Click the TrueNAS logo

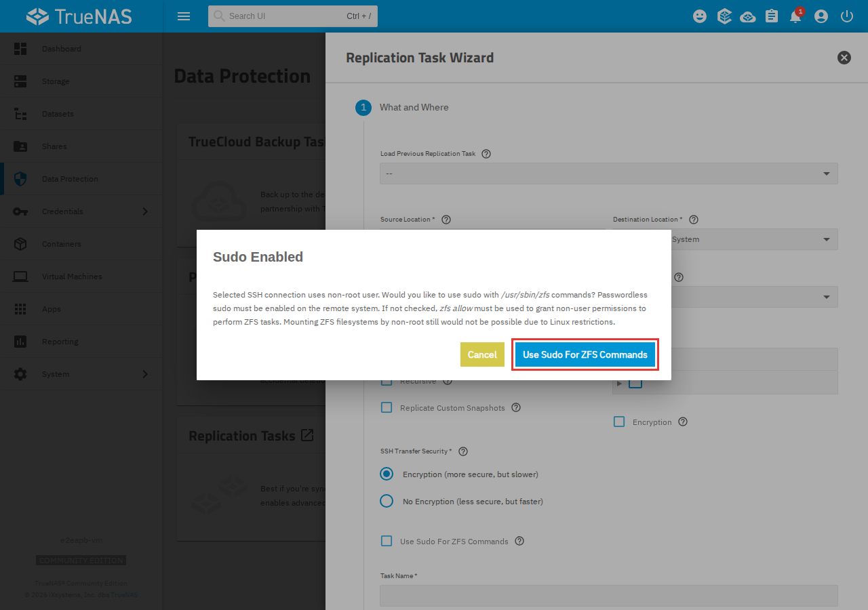coord(80,16)
